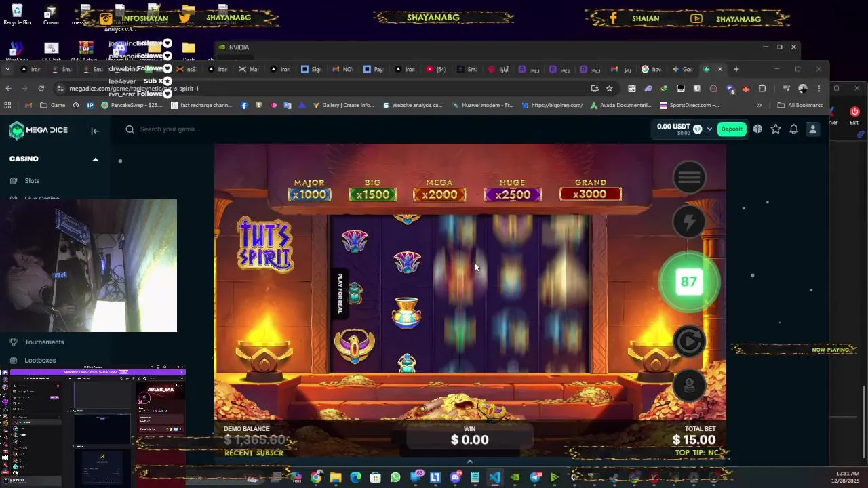
Task: Click the BIG x1500 jackpot label
Action: point(372,190)
